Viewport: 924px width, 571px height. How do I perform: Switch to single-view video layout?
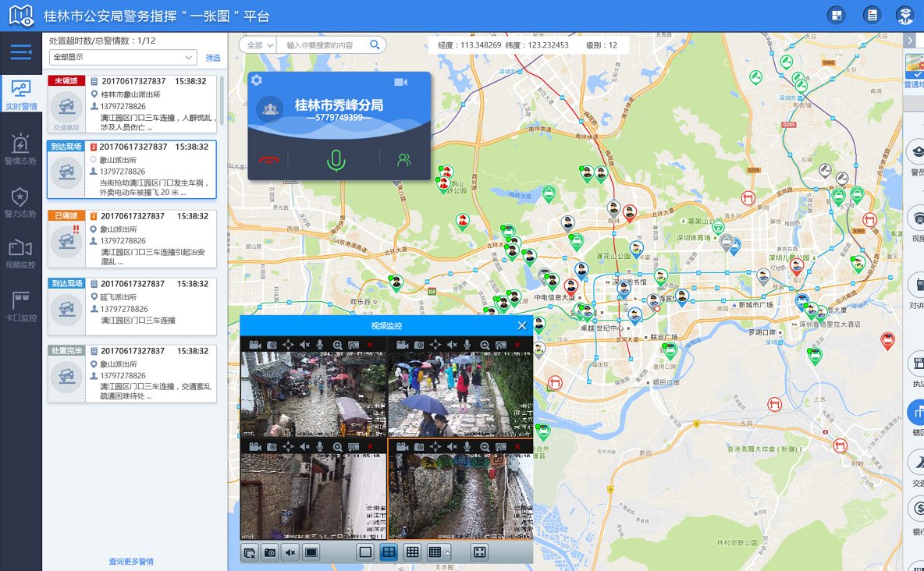[365, 552]
